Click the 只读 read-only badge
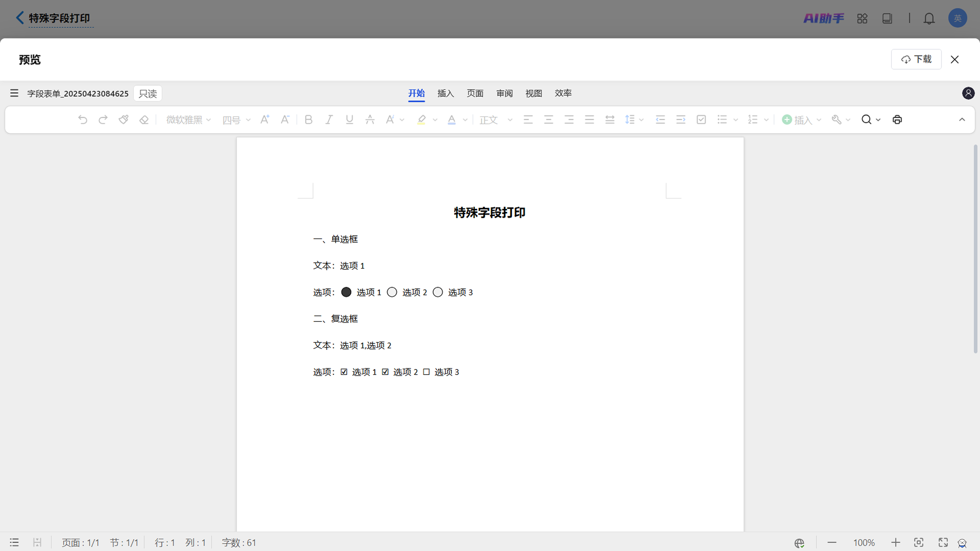 (x=148, y=94)
